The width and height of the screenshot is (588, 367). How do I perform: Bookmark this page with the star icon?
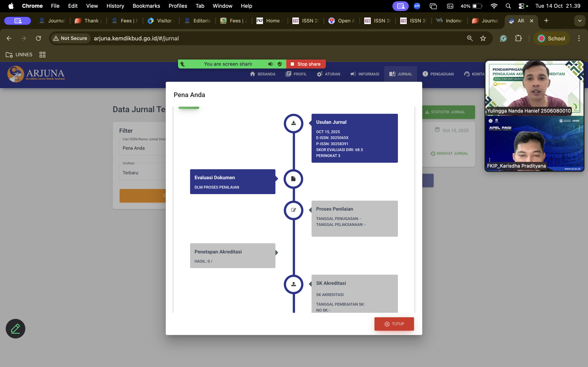(483, 38)
